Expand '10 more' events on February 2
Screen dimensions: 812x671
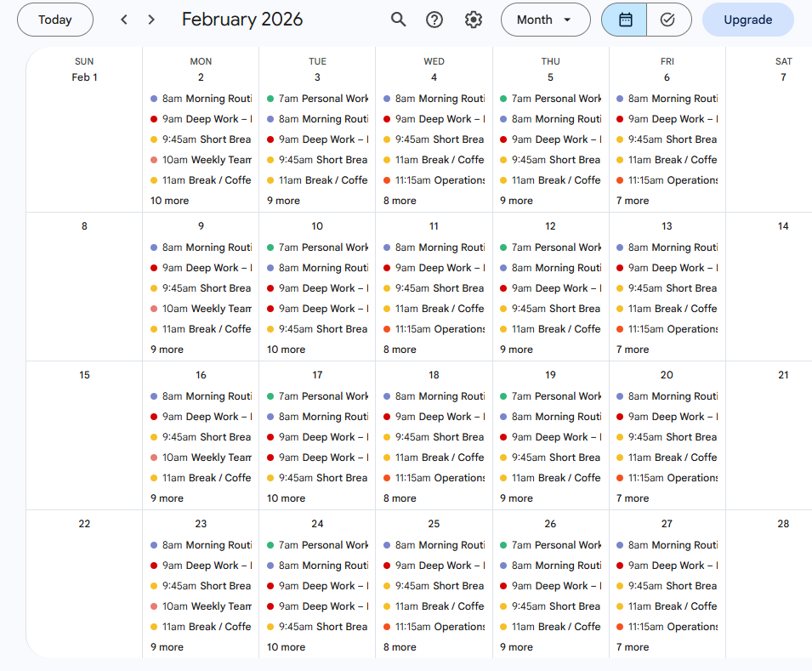coord(169,201)
